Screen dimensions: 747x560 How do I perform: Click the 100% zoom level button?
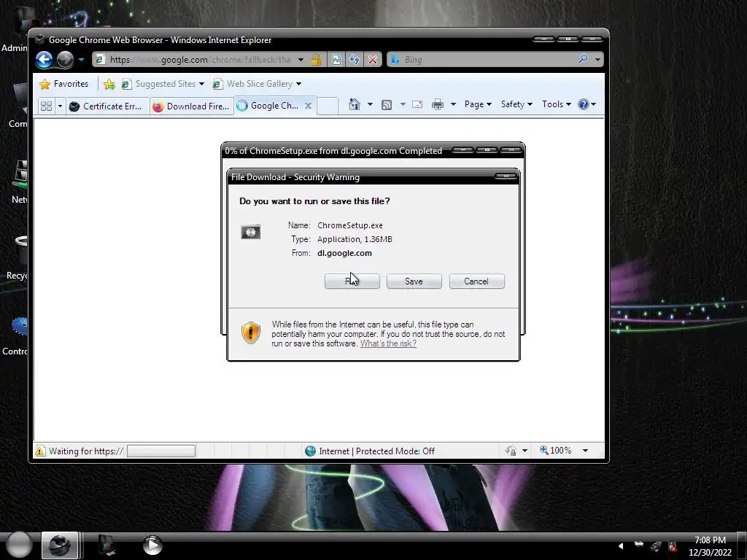click(x=555, y=451)
